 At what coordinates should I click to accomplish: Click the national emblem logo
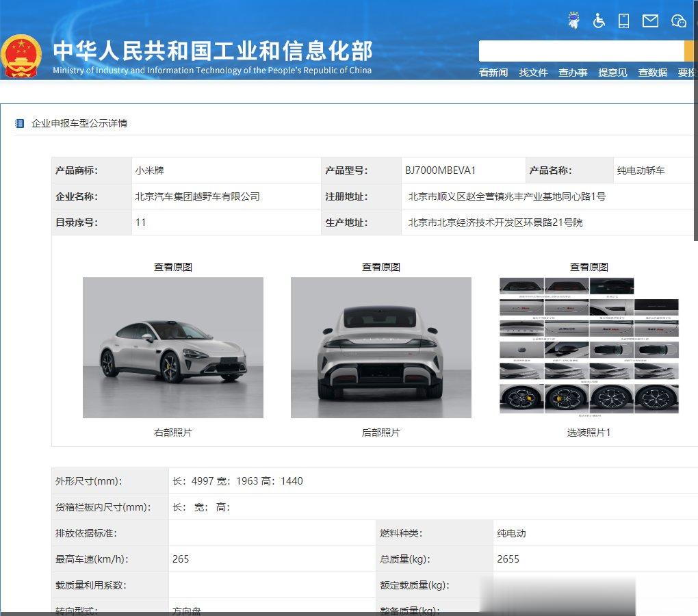pyautogui.click(x=21, y=57)
